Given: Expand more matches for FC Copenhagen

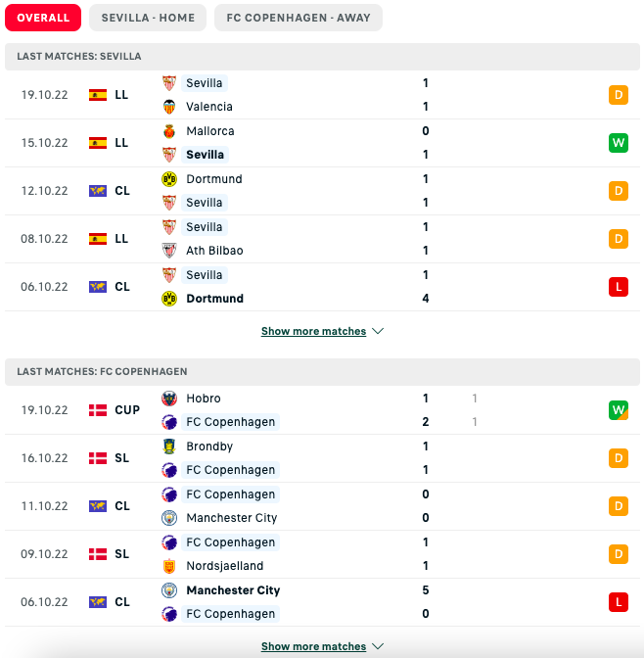Looking at the screenshot, I should point(322,646).
